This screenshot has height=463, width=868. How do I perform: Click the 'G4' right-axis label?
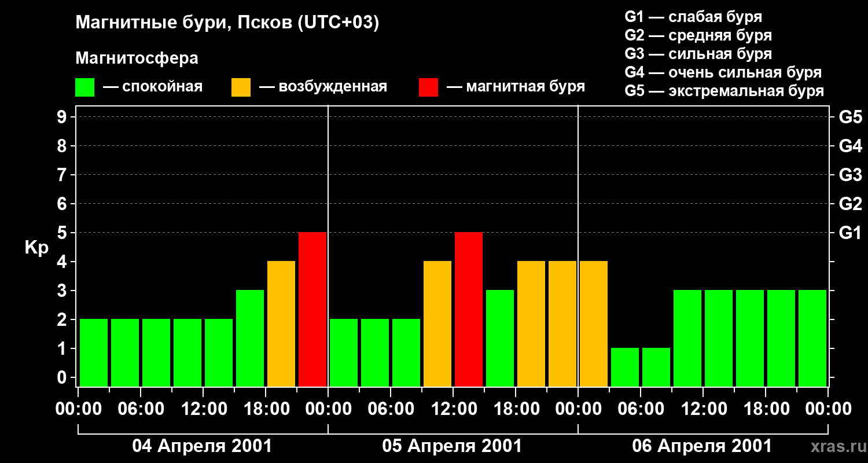pos(850,146)
